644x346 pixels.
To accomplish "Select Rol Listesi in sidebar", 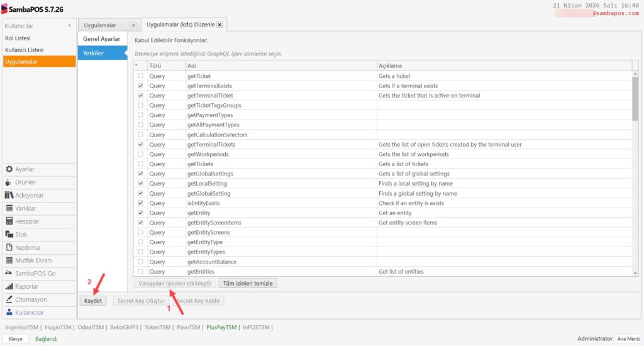I will (18, 38).
